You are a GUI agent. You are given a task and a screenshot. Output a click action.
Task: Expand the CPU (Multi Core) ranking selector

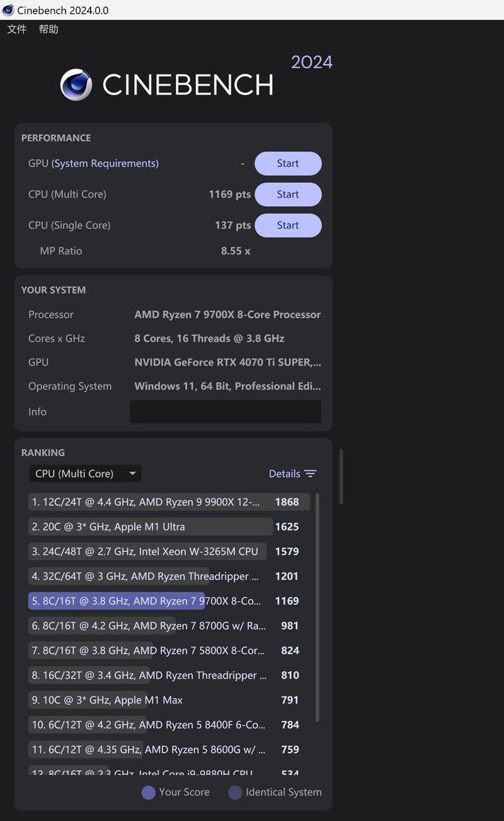[x=85, y=473]
